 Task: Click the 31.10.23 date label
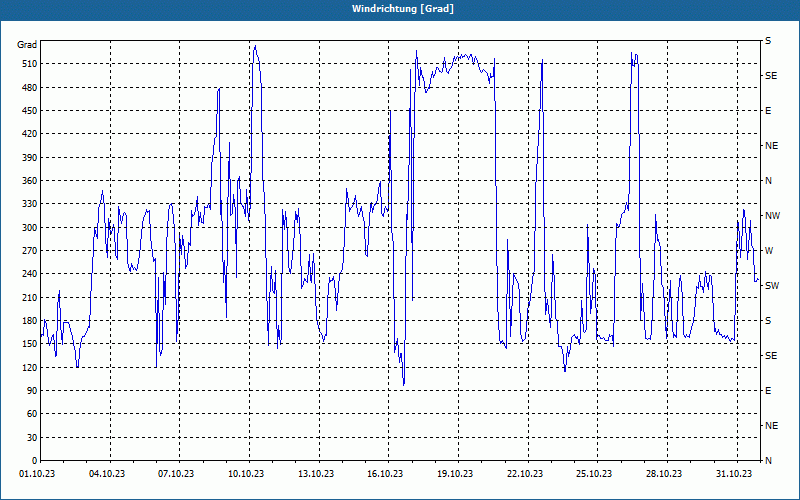pyautogui.click(x=734, y=474)
